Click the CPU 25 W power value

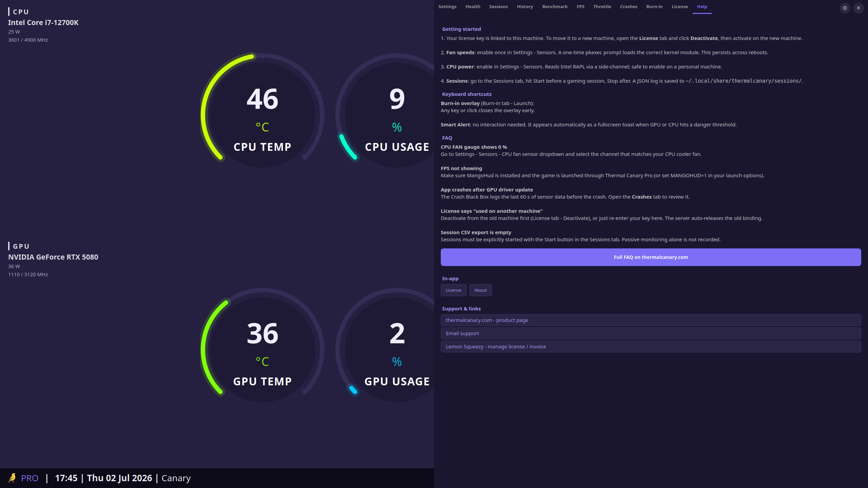point(14,32)
